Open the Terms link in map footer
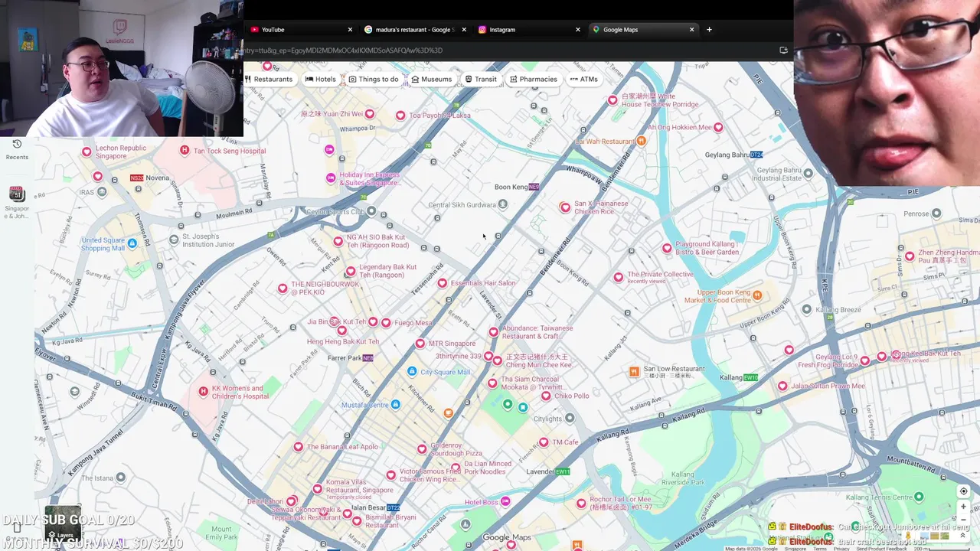The height and width of the screenshot is (551, 980). [820, 549]
